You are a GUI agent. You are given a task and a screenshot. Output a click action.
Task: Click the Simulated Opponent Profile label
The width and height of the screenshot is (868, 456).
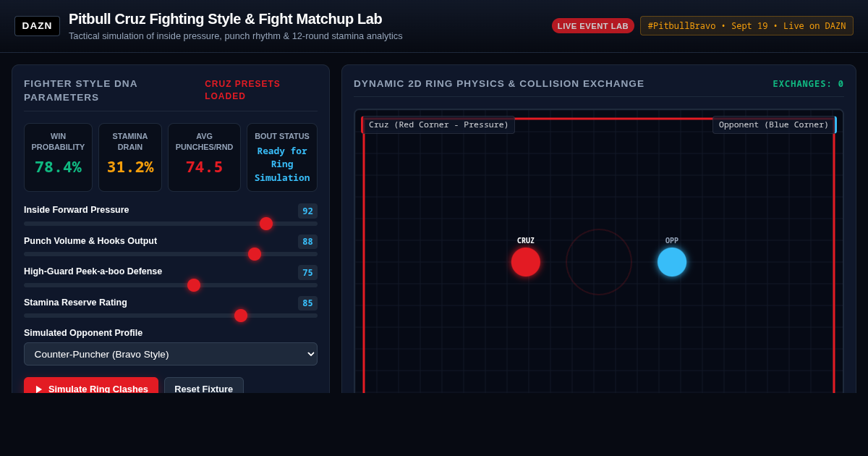[83, 333]
